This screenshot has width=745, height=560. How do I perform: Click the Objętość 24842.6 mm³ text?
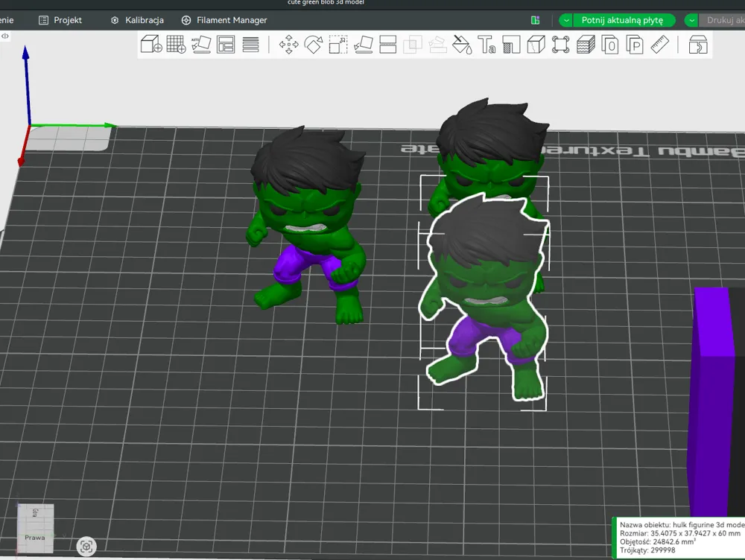click(x=658, y=542)
